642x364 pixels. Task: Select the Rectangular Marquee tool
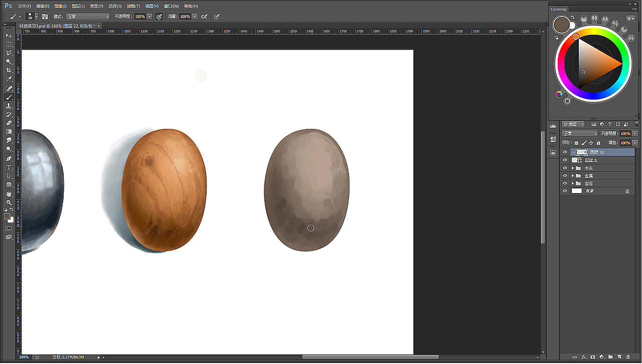(9, 44)
